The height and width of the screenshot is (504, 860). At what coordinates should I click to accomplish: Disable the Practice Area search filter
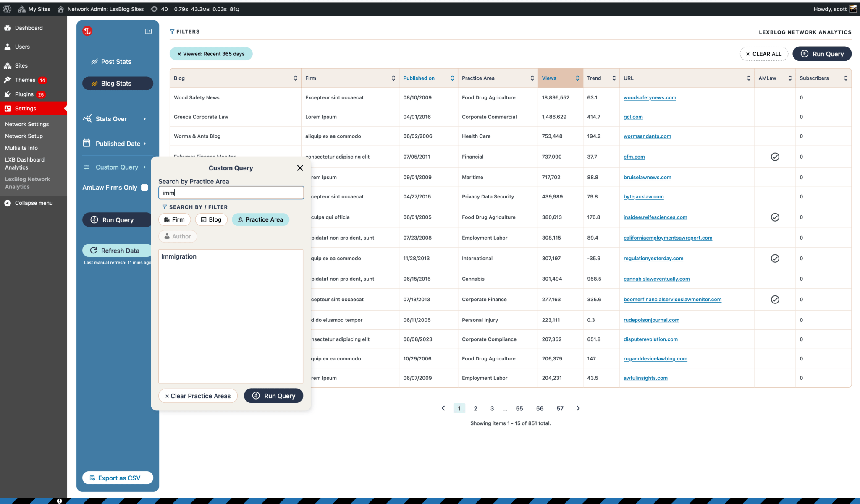point(260,219)
